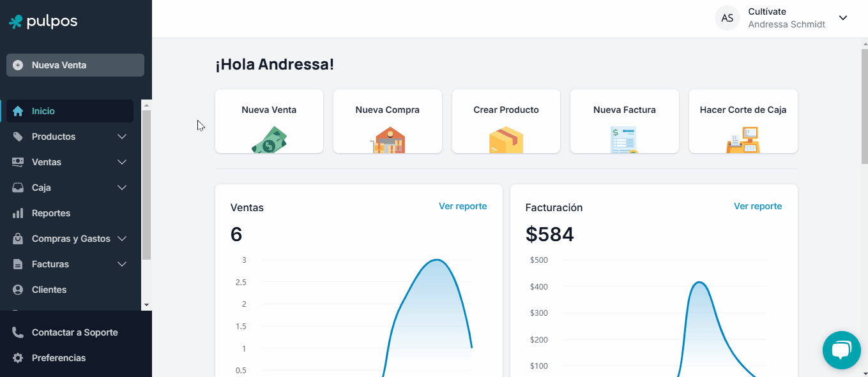Screen dimensions: 868x377
Task: Open the live chat bubble
Action: (x=842, y=350)
